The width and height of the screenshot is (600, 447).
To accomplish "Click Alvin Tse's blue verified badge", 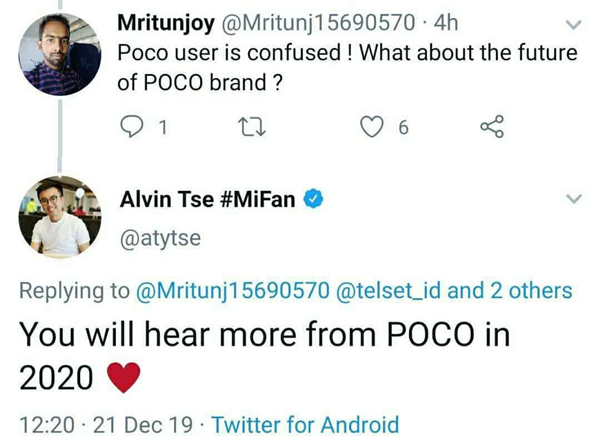I will [x=313, y=199].
